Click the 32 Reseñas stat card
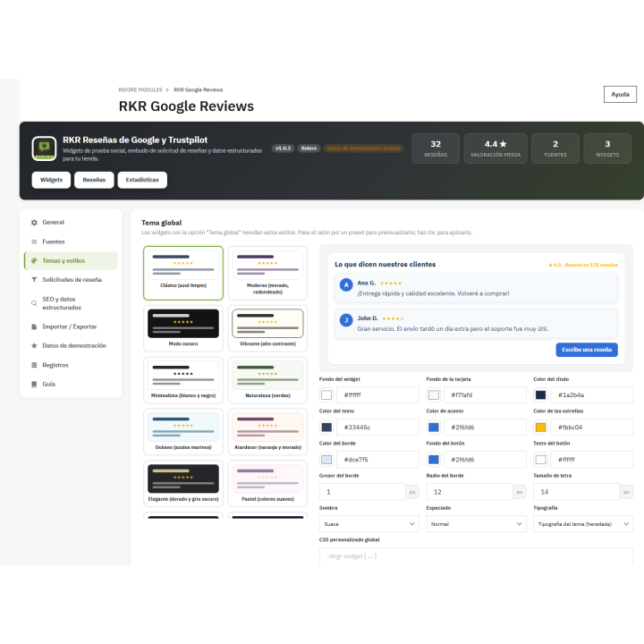 [436, 148]
